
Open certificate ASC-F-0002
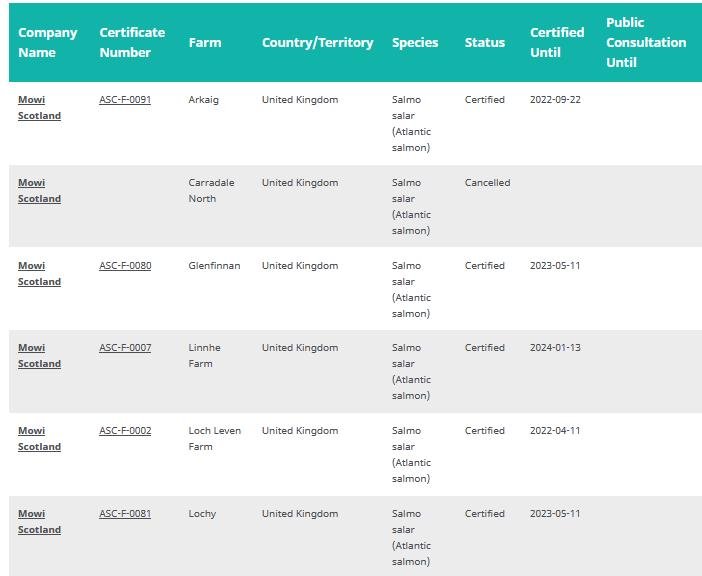(125, 431)
